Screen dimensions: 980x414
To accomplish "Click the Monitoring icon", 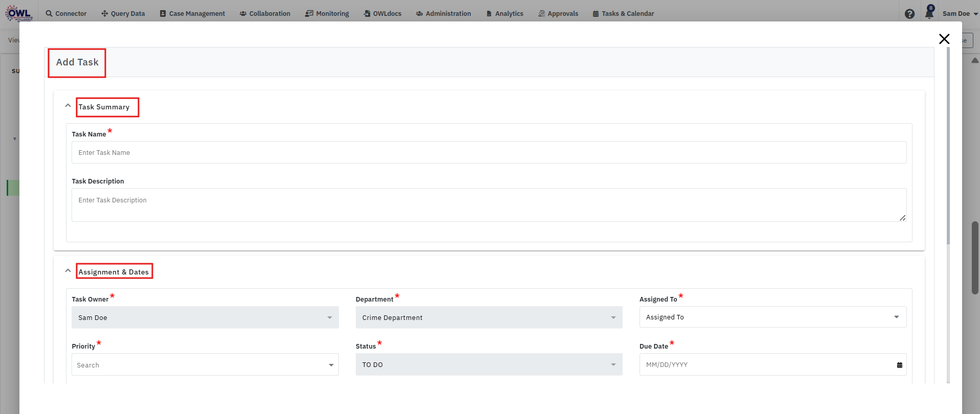I will point(309,13).
